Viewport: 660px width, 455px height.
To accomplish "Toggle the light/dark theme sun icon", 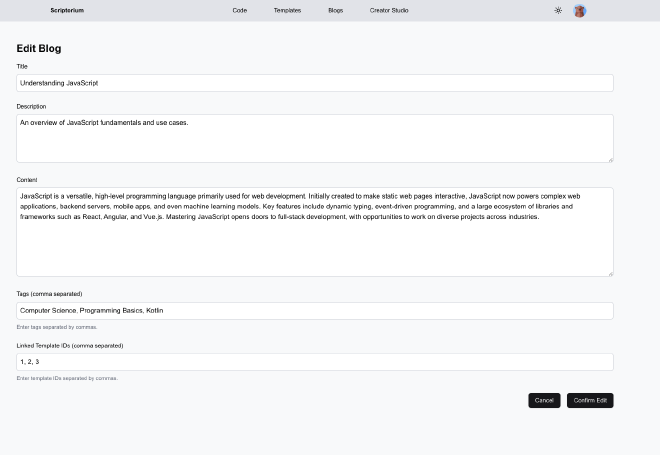I will pyautogui.click(x=558, y=11).
